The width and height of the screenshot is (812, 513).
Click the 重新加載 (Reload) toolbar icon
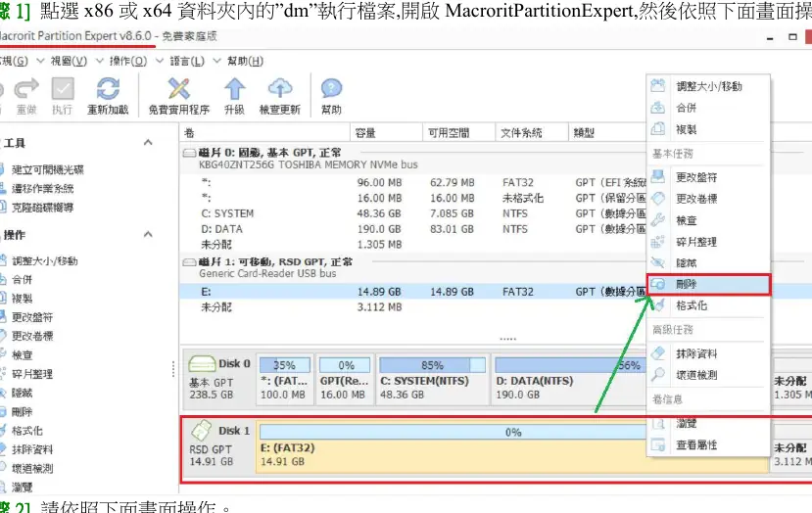(108, 89)
